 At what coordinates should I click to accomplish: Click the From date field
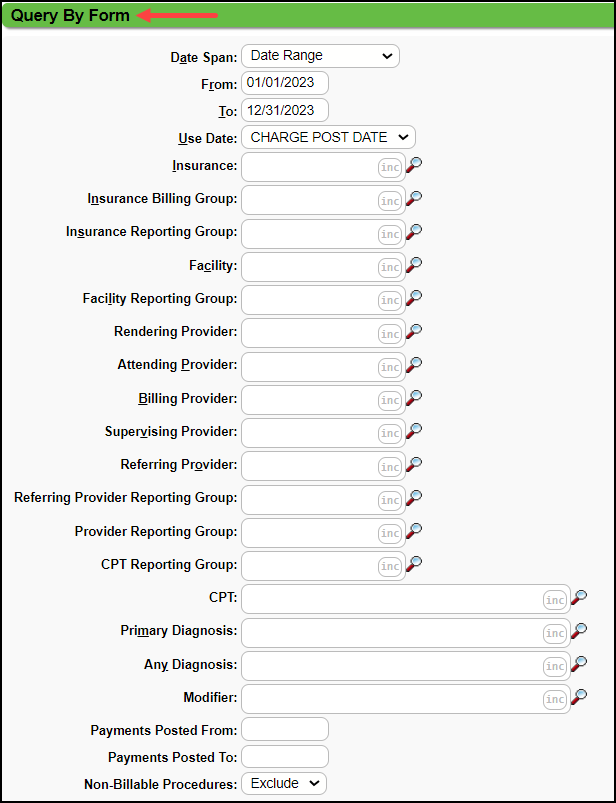[x=285, y=83]
